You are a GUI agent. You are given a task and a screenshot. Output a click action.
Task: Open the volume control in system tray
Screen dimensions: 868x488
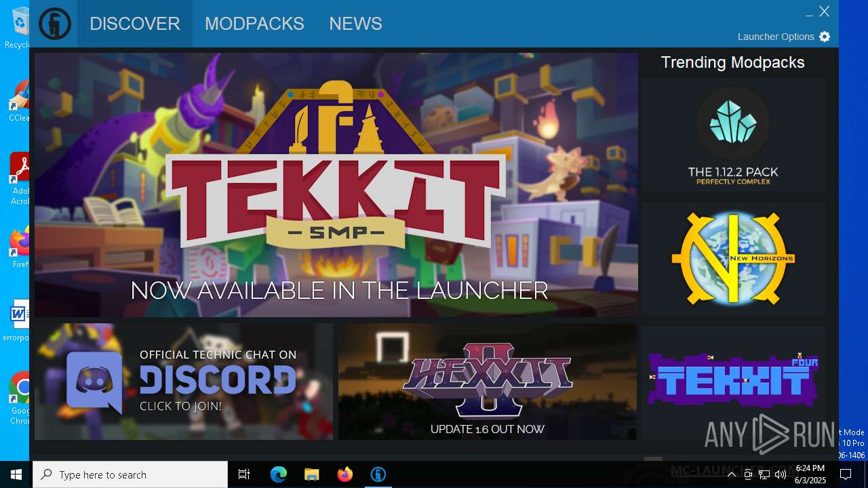point(781,474)
